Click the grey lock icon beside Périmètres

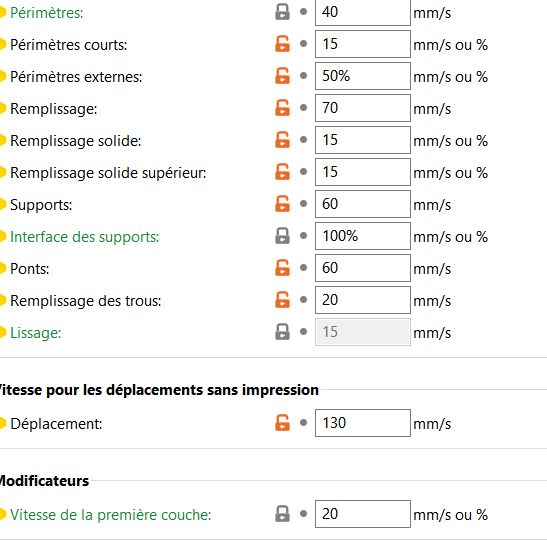[282, 12]
